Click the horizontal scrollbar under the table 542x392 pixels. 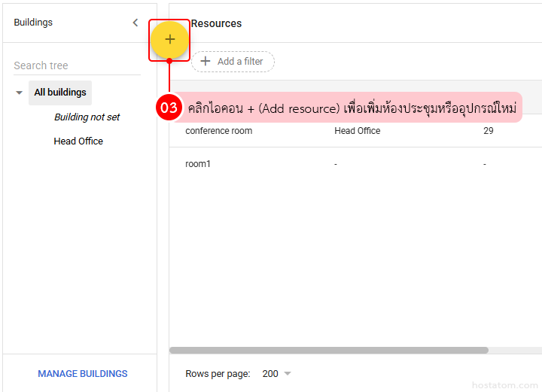[329, 350]
